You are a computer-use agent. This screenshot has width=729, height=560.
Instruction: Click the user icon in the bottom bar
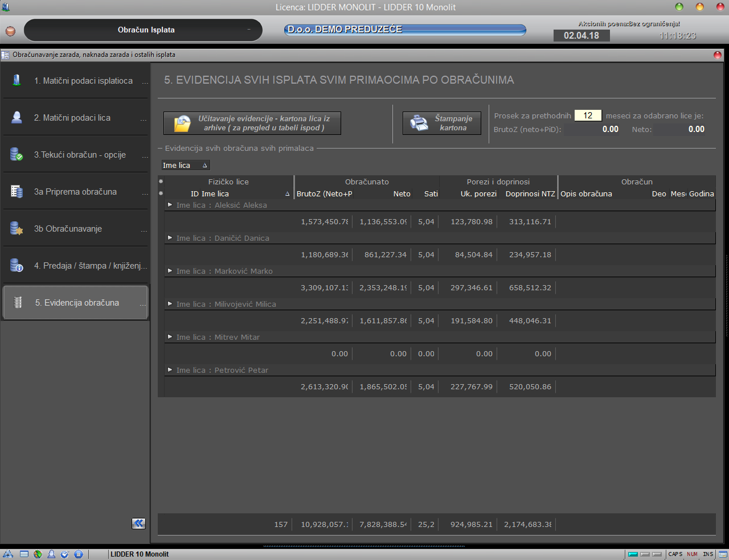click(51, 554)
